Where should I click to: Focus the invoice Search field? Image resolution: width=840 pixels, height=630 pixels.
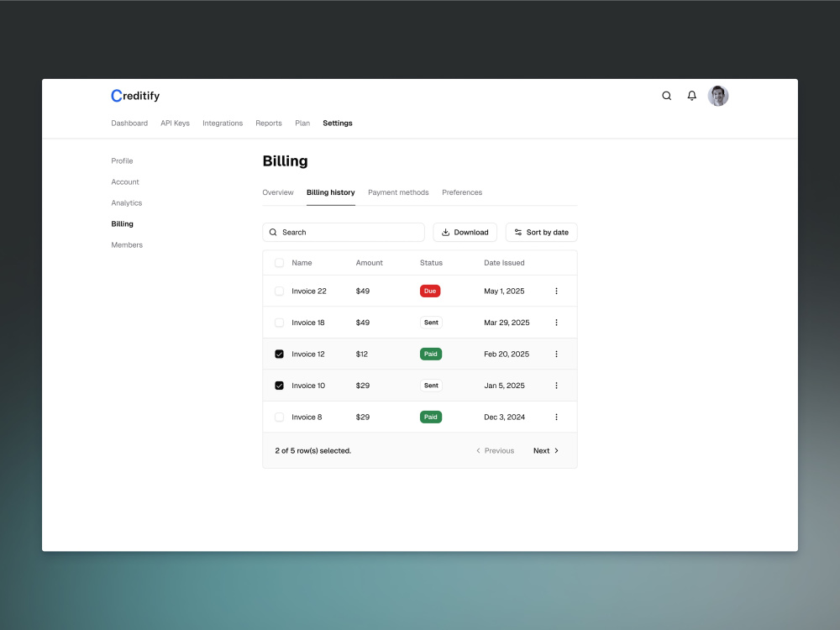[x=344, y=233]
